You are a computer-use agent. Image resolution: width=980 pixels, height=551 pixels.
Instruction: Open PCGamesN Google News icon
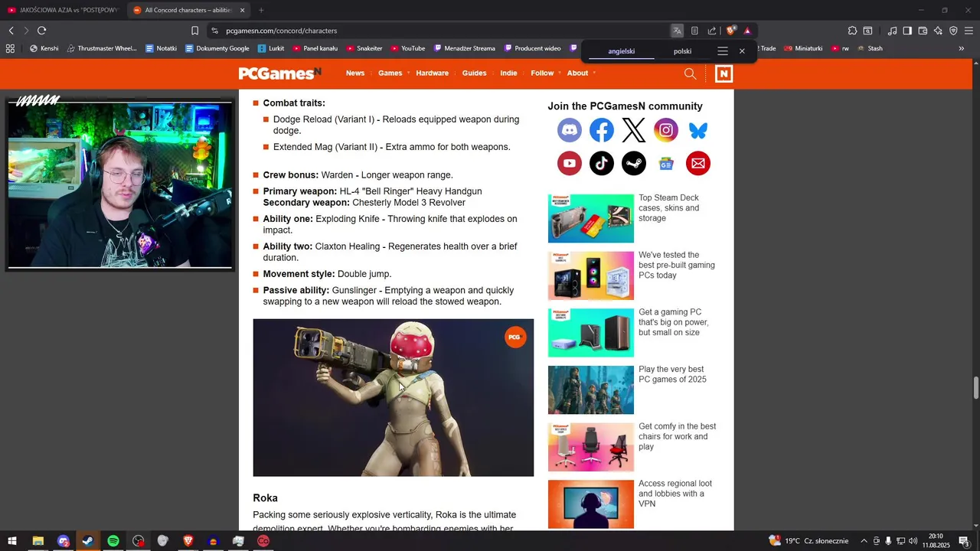pyautogui.click(x=666, y=163)
